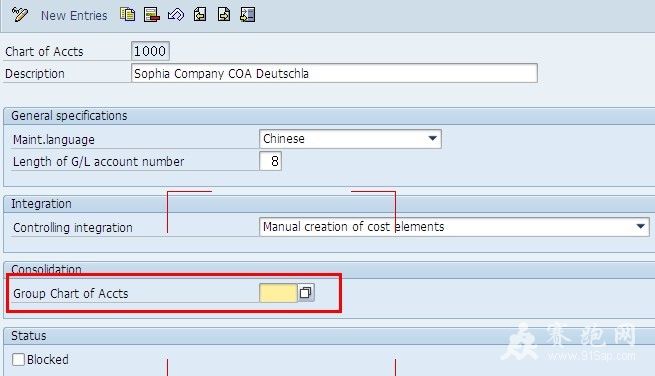Screen dimensions: 655x376
Task: Toggle Display/Change mode pencil icon
Action: [20, 15]
